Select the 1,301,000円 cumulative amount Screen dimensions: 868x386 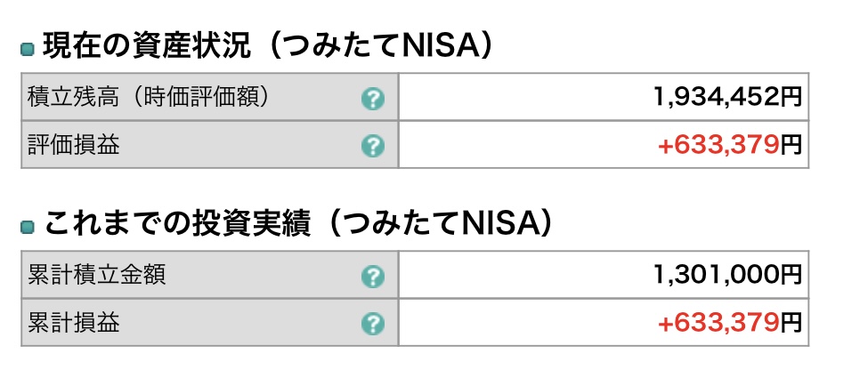pos(727,275)
